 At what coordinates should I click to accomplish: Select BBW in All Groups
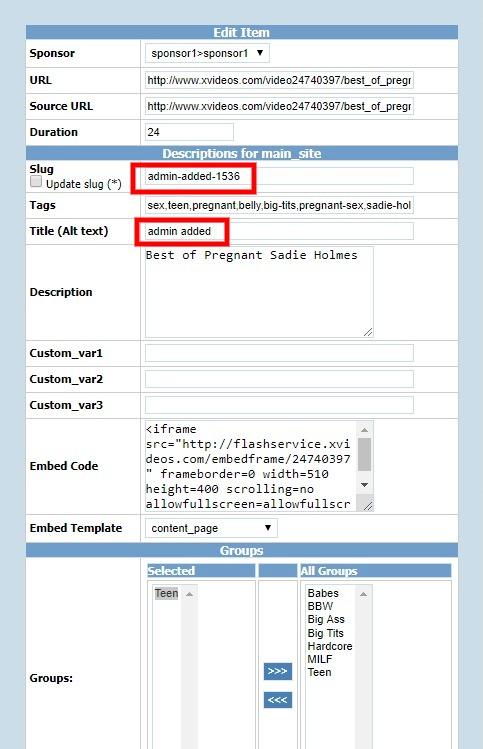[x=320, y=606]
